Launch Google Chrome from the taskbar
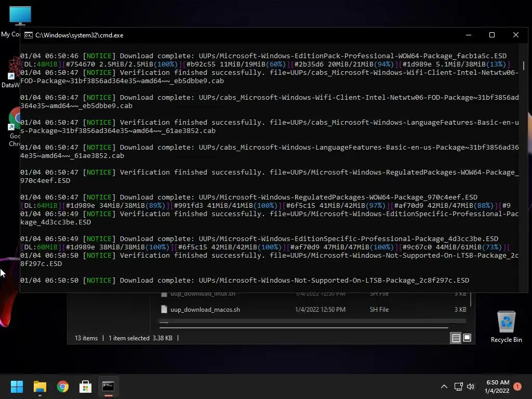 pyautogui.click(x=63, y=387)
